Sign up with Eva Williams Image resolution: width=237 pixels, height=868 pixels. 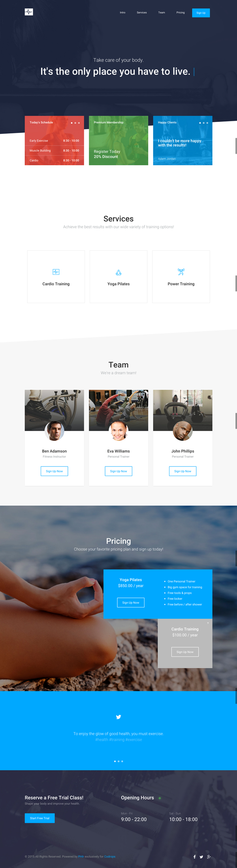point(118,471)
